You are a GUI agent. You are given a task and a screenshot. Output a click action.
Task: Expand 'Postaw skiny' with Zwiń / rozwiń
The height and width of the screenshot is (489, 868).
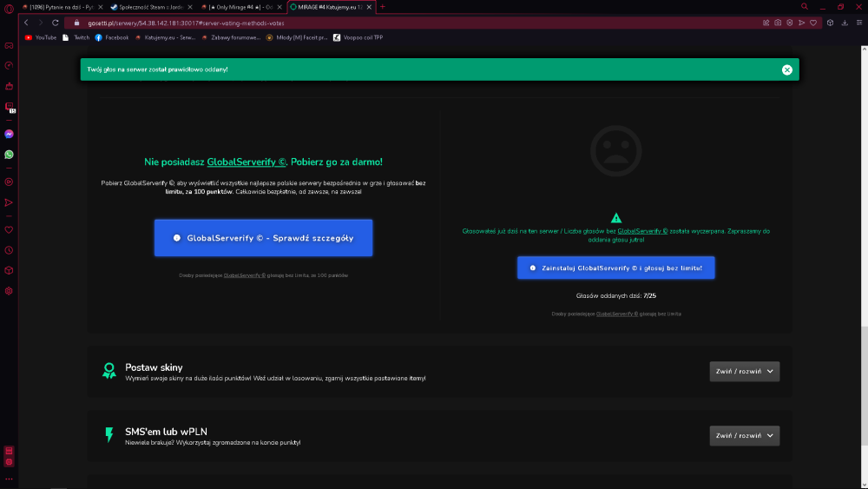745,372
